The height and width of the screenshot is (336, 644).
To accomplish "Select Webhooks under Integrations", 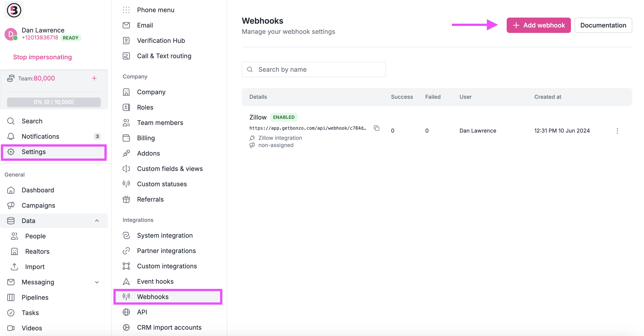I will [x=153, y=297].
